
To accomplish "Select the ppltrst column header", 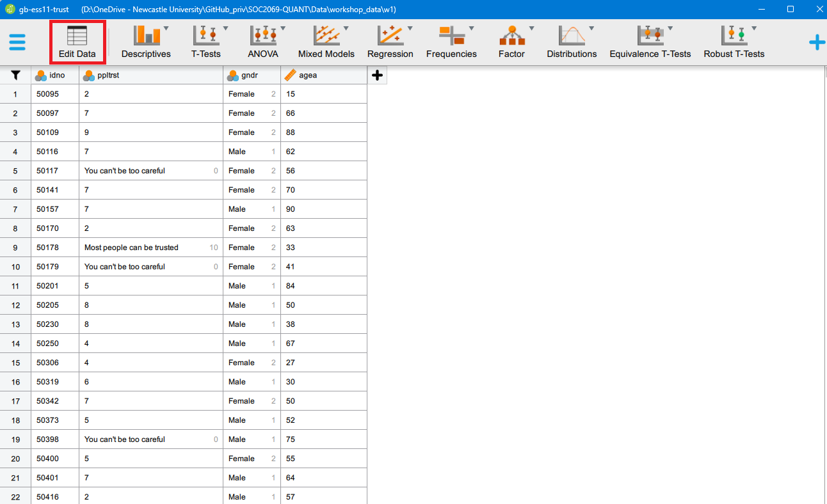I will point(151,75).
